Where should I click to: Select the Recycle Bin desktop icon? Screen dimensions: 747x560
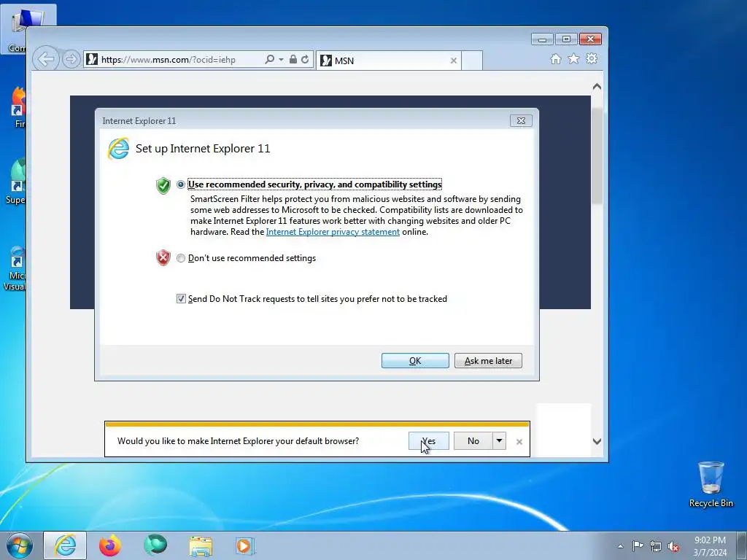click(x=711, y=484)
